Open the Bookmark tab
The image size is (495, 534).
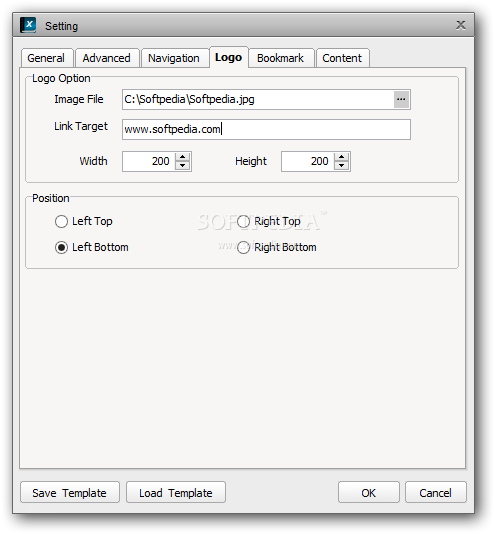coord(281,58)
